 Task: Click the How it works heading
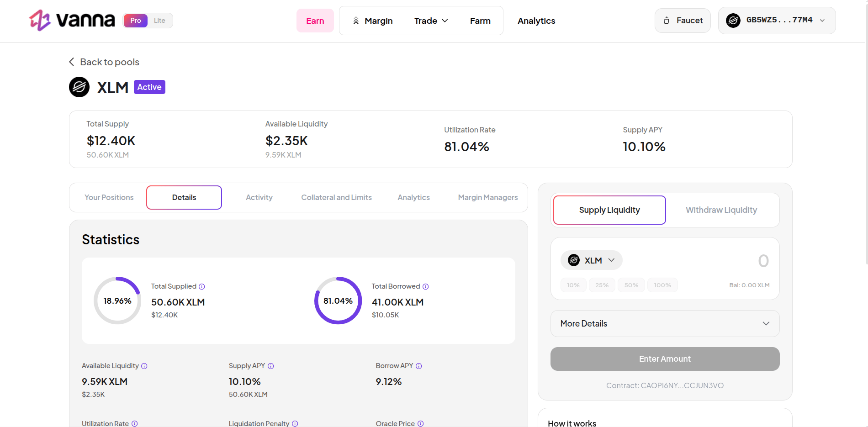pyautogui.click(x=572, y=423)
